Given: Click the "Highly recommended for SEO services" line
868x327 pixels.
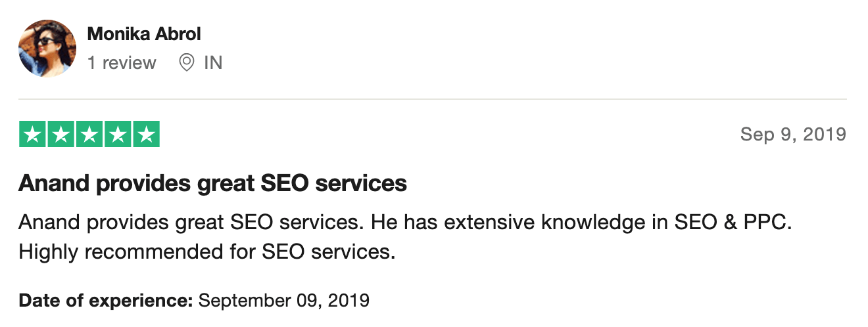Looking at the screenshot, I should pyautogui.click(x=206, y=251).
